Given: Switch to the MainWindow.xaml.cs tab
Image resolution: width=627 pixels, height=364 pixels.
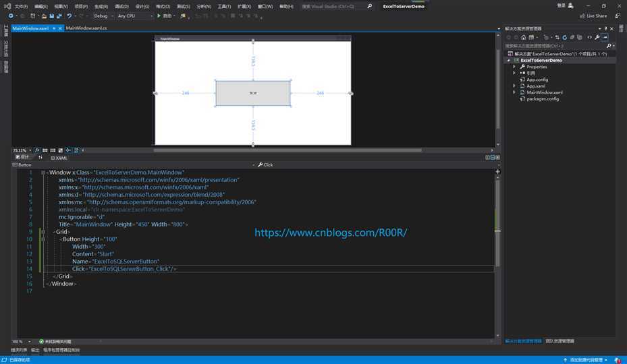Looking at the screenshot, I should tap(86, 28).
